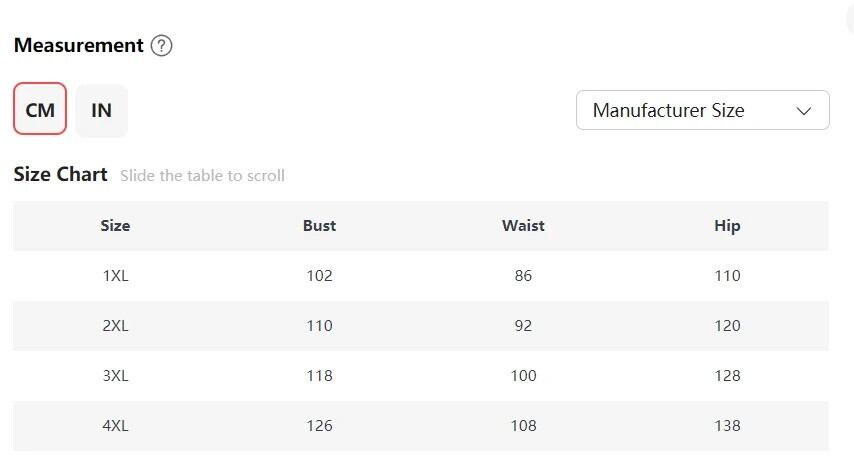
Task: Click the Bust column header
Action: click(319, 226)
